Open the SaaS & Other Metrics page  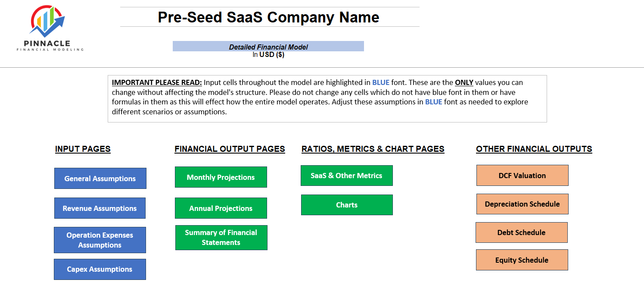(x=347, y=175)
